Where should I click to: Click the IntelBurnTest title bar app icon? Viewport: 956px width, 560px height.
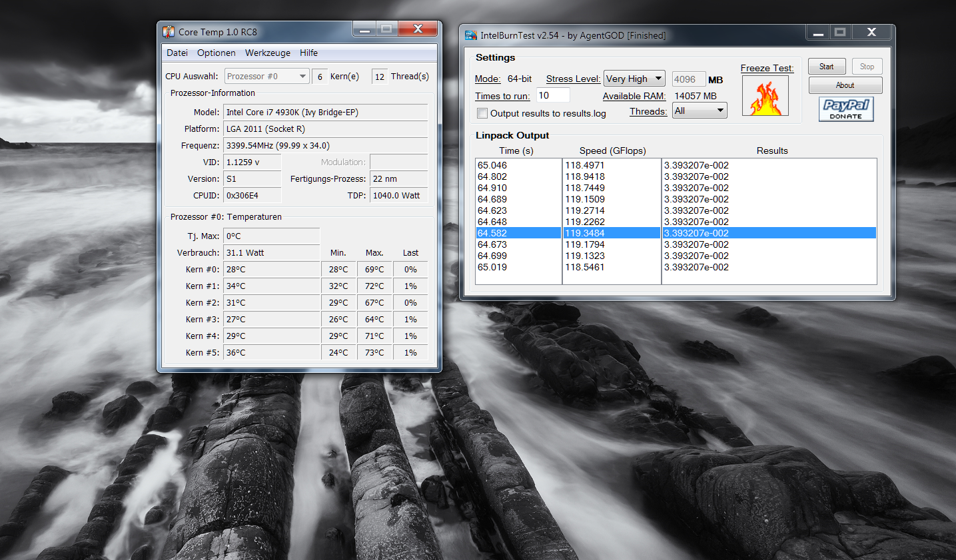471,35
